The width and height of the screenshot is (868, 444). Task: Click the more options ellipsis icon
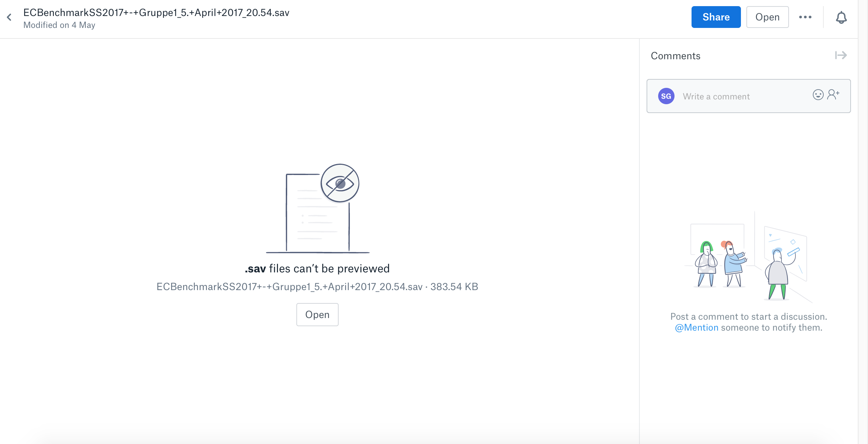[x=805, y=17]
